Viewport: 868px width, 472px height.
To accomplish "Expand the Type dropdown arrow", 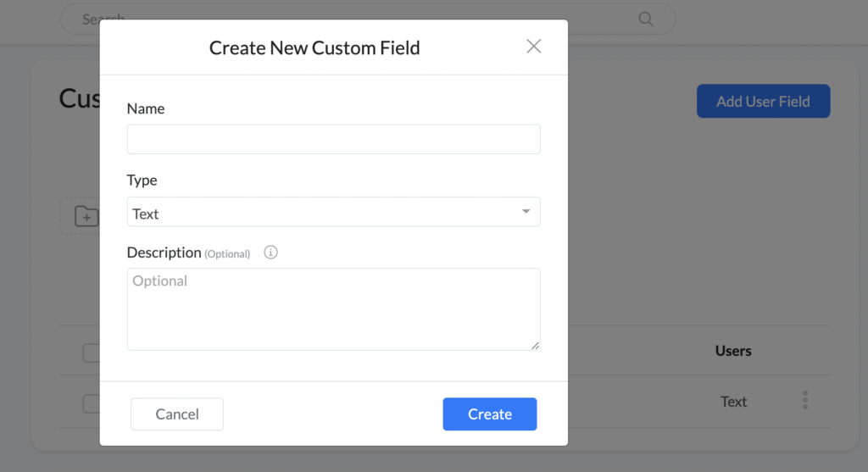I will click(x=526, y=212).
